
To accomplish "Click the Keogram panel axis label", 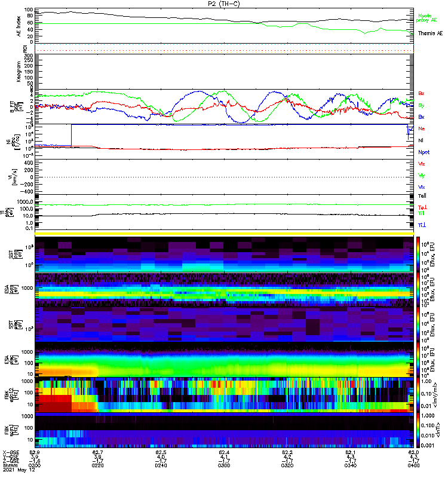I will tap(19, 71).
